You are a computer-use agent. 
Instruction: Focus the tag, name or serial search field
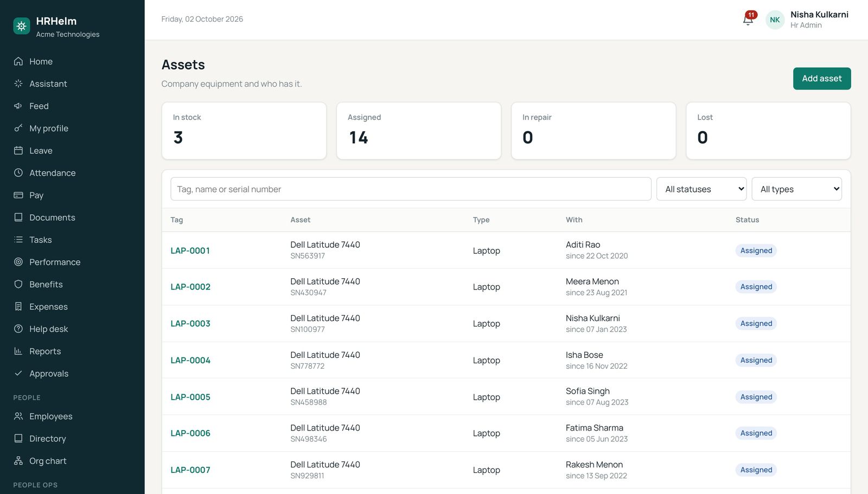pos(411,189)
